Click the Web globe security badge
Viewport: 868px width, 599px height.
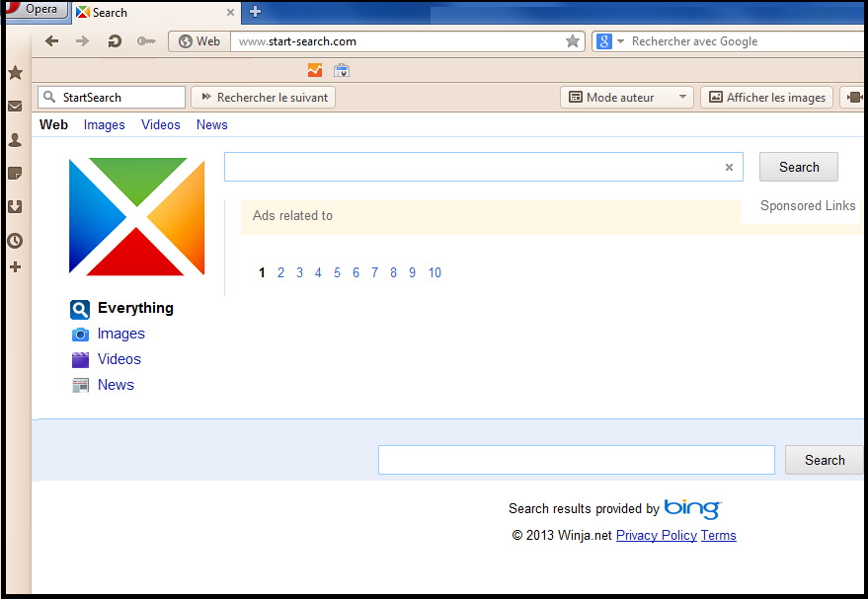pyautogui.click(x=199, y=41)
